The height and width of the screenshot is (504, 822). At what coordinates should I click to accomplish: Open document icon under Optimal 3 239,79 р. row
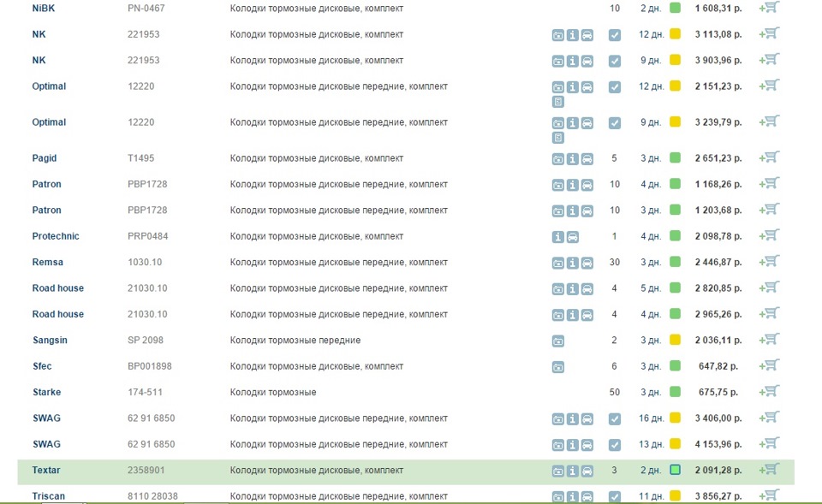point(557,138)
